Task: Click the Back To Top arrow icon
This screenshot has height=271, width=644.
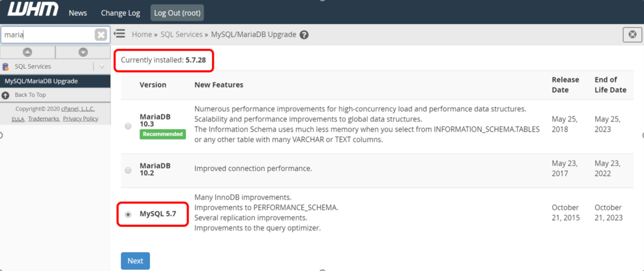Action: (x=6, y=95)
